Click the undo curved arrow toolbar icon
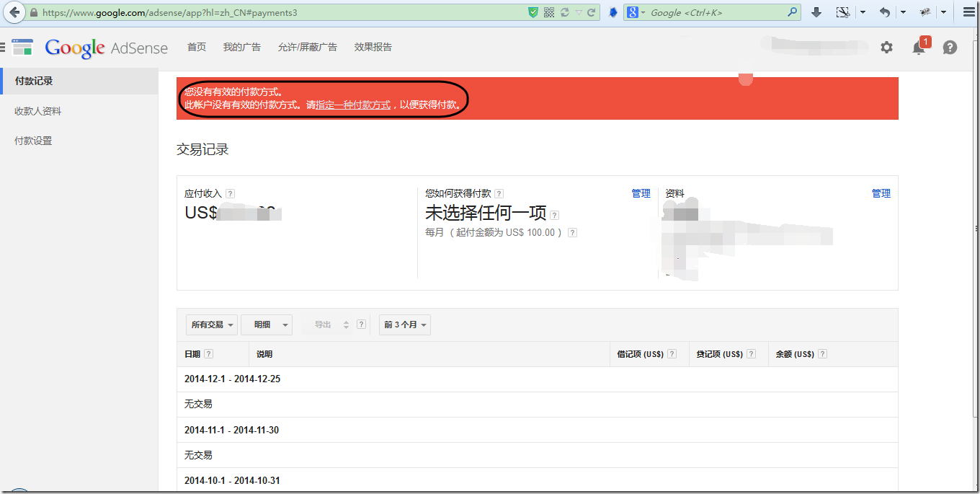Viewport: 980px width, 494px height. click(x=885, y=12)
